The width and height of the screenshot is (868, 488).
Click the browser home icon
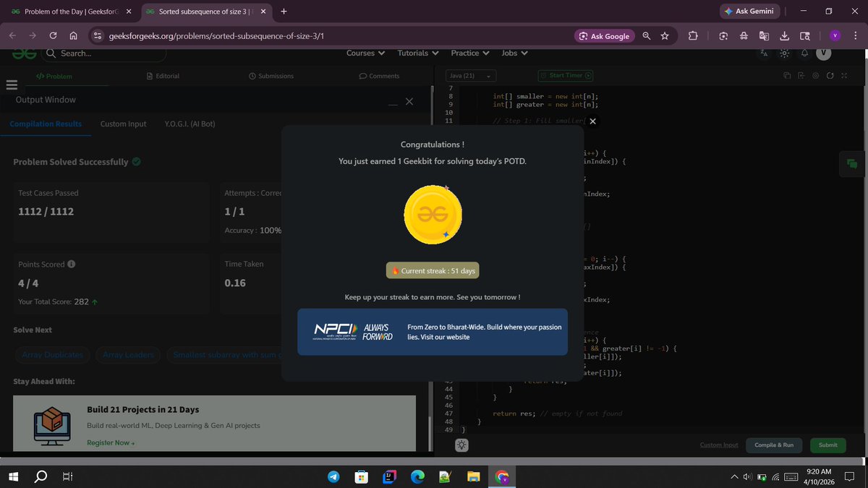coord(73,36)
